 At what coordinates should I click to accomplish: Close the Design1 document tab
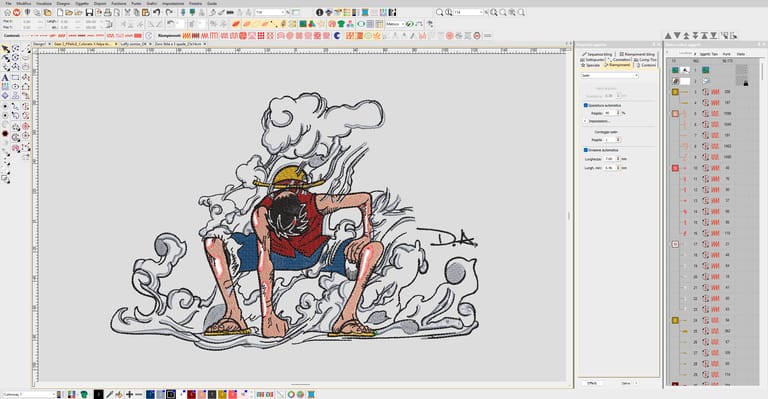49,44
